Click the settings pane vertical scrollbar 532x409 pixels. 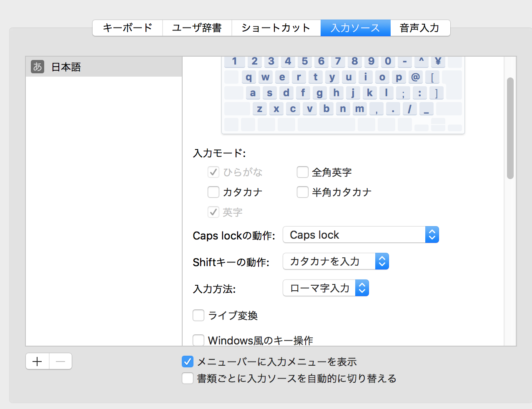pos(510,128)
